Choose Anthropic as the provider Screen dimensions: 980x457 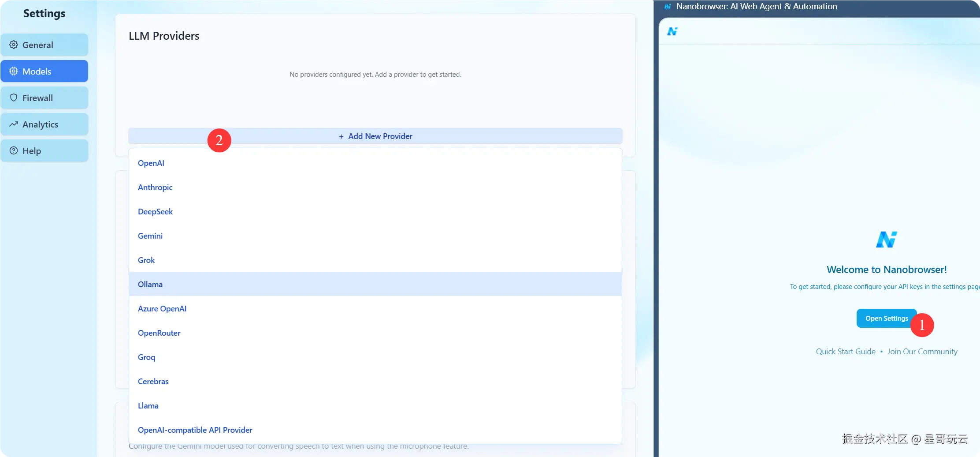point(375,187)
